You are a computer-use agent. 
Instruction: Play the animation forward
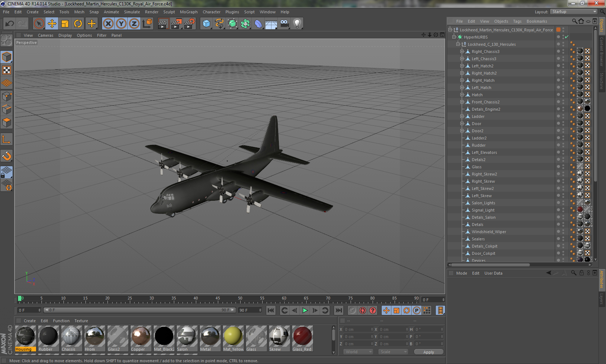305,310
